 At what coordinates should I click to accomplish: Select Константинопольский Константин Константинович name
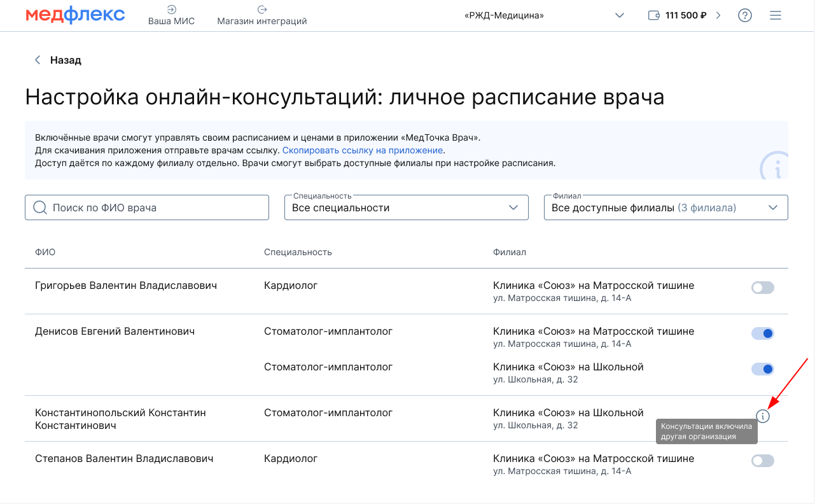(x=120, y=419)
